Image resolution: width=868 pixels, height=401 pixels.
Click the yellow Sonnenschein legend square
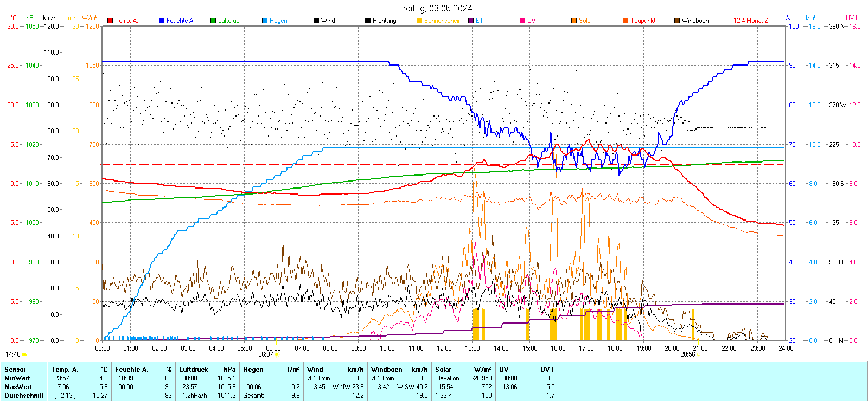click(419, 21)
